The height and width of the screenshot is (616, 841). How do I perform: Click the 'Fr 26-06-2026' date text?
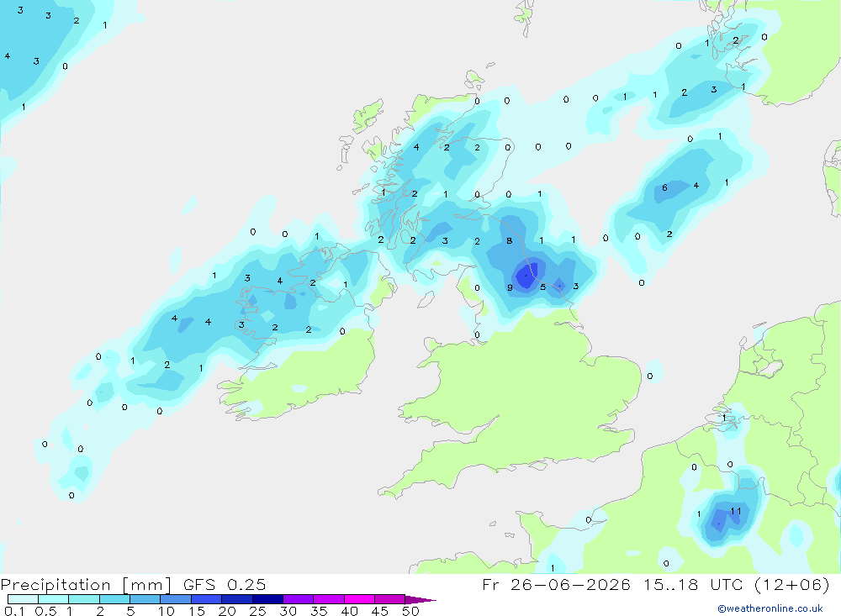coord(556,584)
